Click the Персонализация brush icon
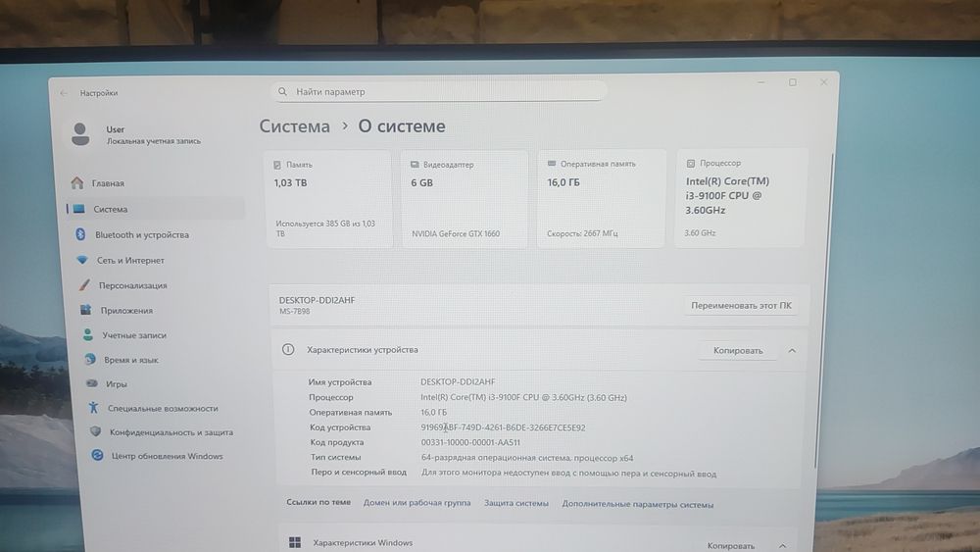980x552 pixels. coord(84,285)
